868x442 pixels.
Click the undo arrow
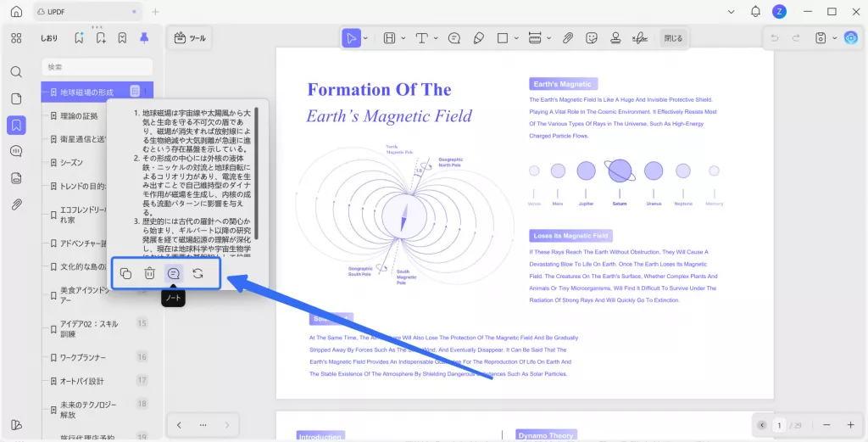[775, 38]
